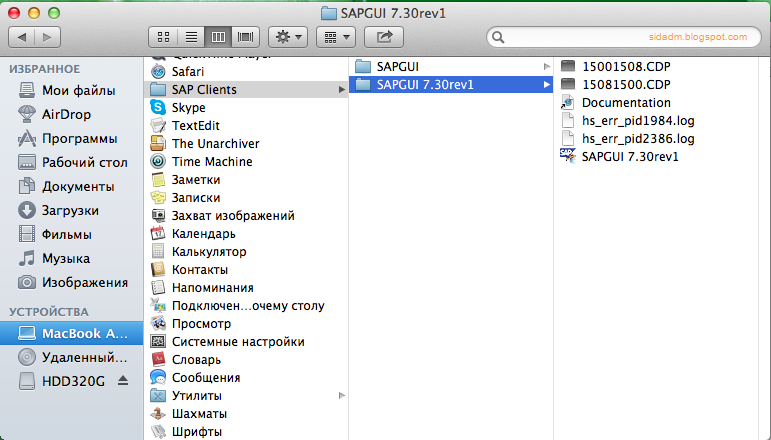
Task: Open Рабочий стол in the sidebar
Action: click(71, 163)
